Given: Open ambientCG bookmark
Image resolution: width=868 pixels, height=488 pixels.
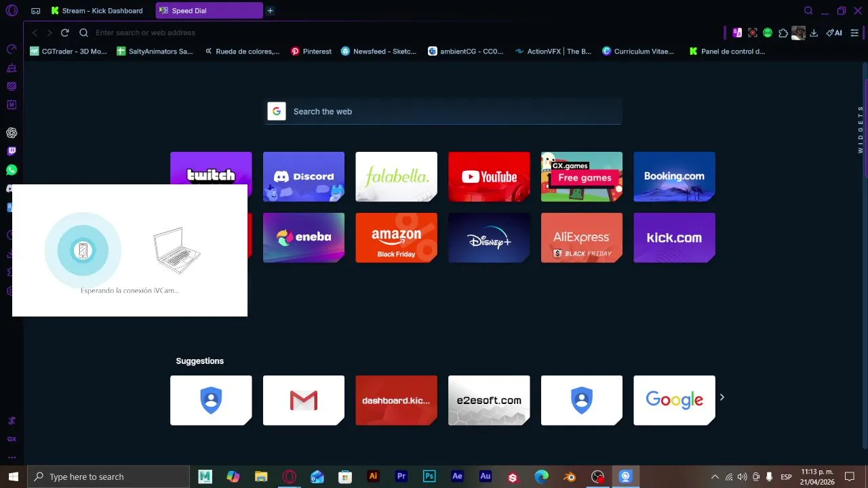Looking at the screenshot, I should coord(466,51).
